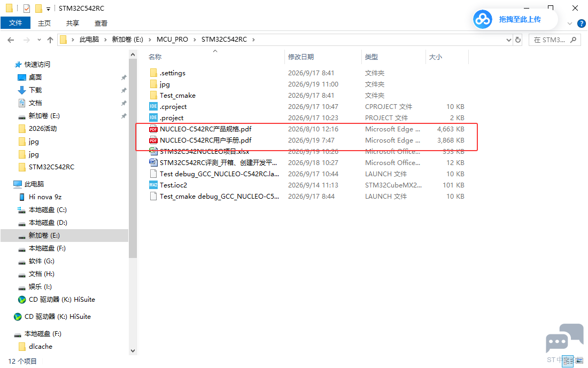The image size is (588, 368).
Task: Click navigation pane scrollbar down arrow
Action: (x=133, y=351)
